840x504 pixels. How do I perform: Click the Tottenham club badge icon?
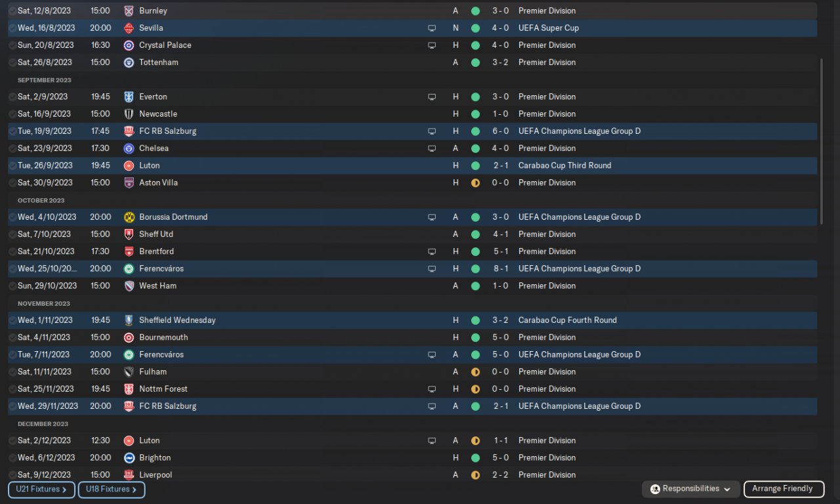(129, 62)
